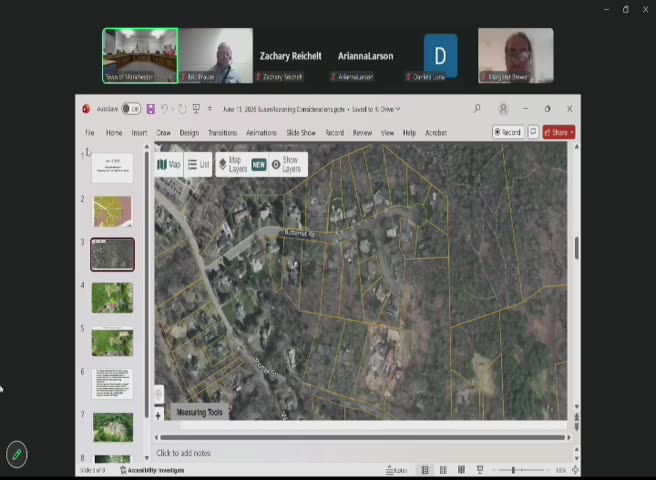Viewport: 656px width, 480px height.
Task: Switch to Reading View icon
Action: pyautogui.click(x=461, y=470)
